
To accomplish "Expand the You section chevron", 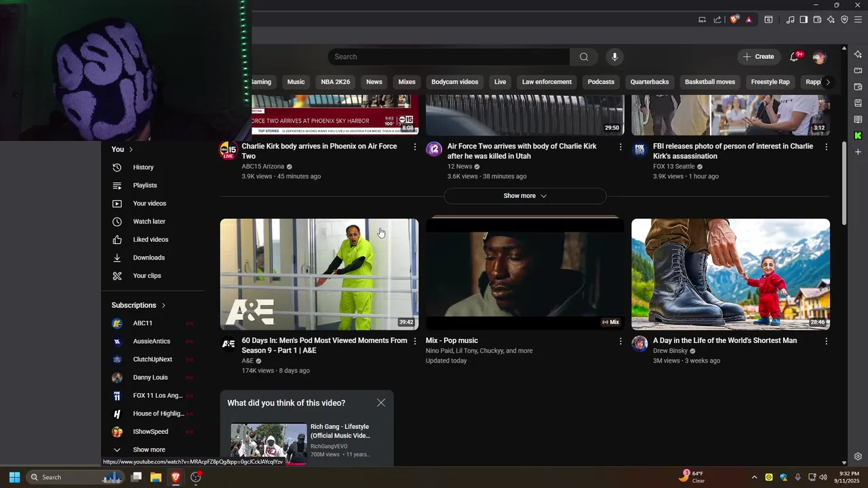I will [131, 149].
